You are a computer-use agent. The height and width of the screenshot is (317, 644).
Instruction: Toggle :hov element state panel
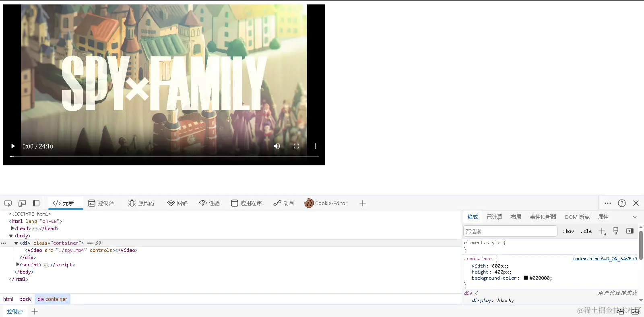coord(568,231)
